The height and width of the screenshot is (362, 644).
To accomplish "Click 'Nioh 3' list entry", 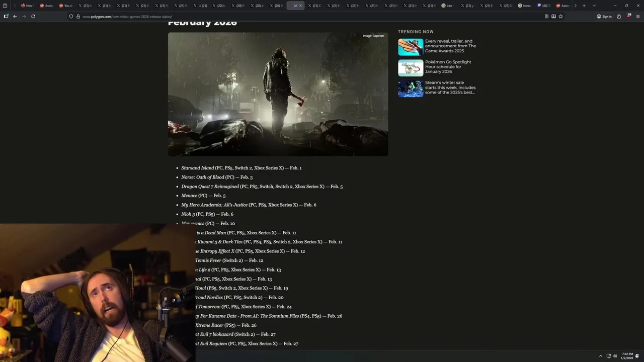I will coord(207,214).
